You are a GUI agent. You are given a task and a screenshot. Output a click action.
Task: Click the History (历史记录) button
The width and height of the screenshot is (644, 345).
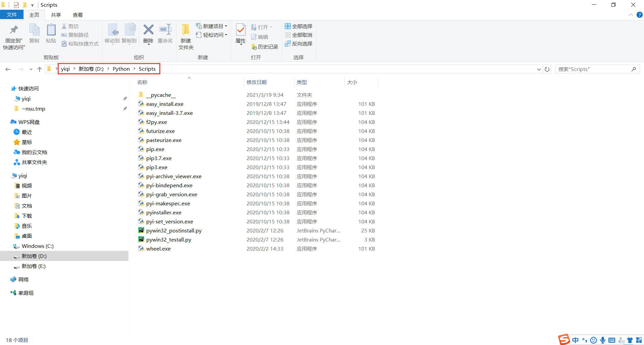pyautogui.click(x=265, y=47)
